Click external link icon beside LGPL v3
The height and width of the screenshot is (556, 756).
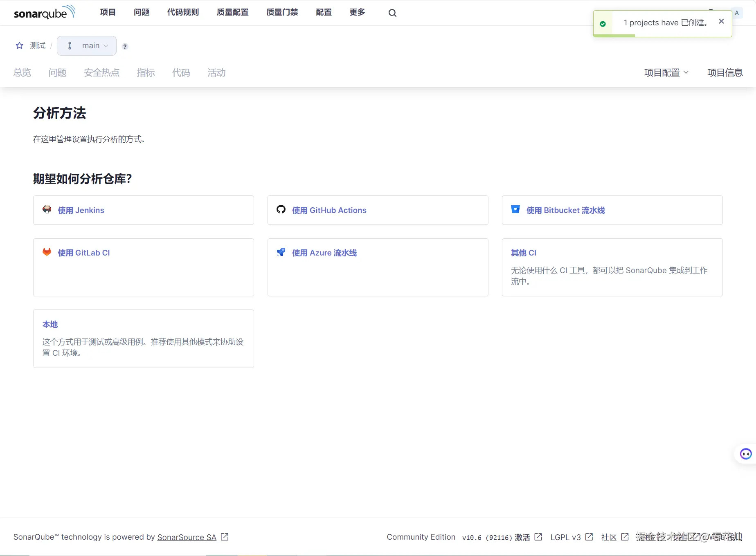click(589, 537)
